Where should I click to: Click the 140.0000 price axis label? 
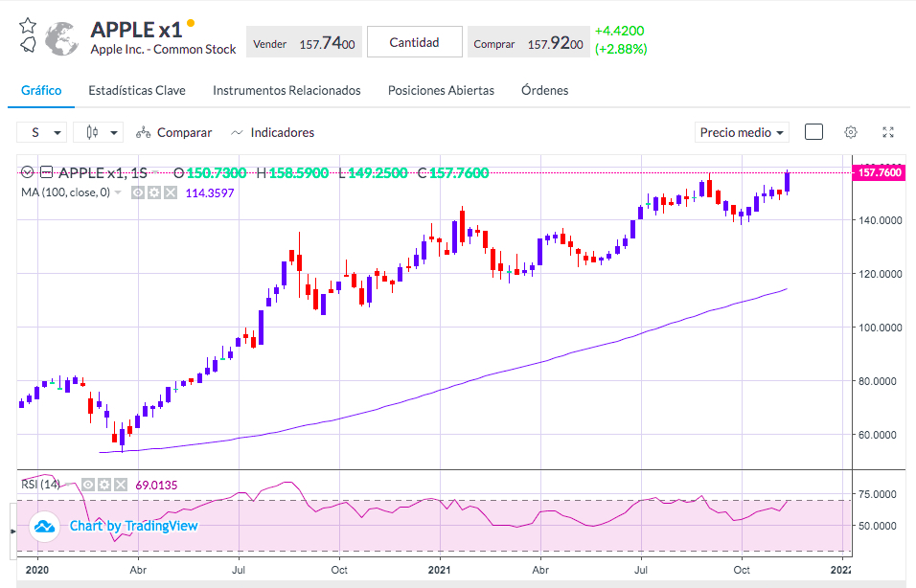point(881,220)
